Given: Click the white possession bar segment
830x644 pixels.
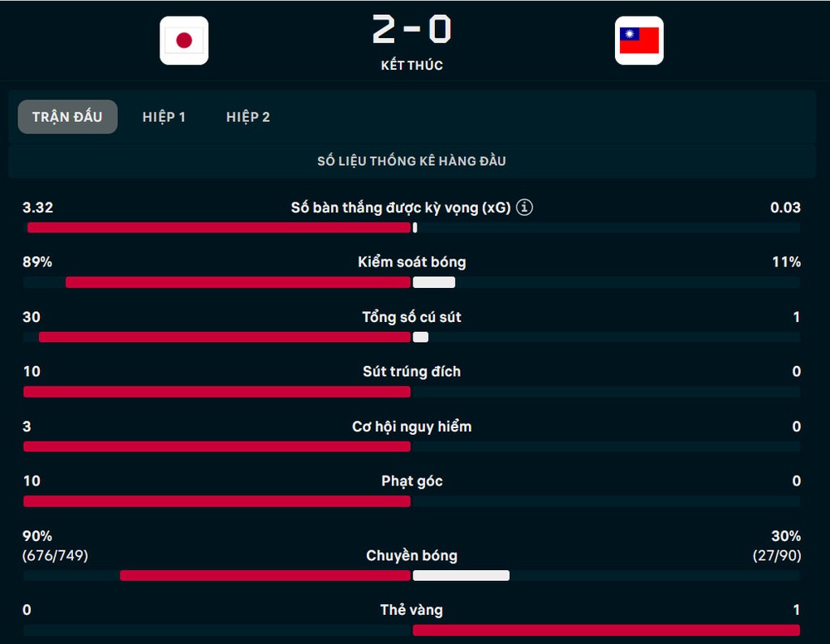Looking at the screenshot, I should [x=434, y=282].
